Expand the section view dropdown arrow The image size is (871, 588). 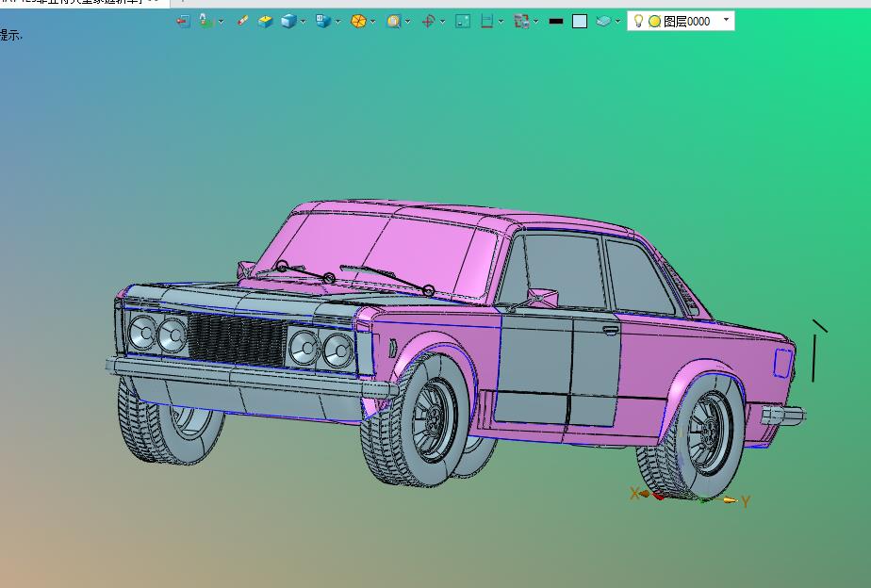[501, 22]
